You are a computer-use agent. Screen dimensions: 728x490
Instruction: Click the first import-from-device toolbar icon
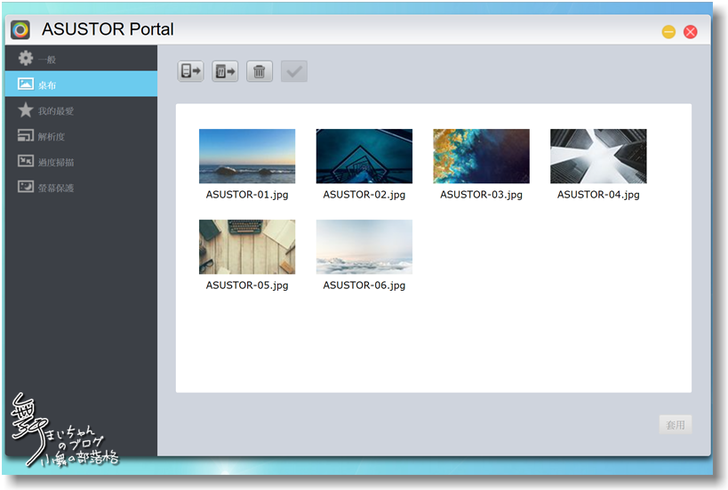(190, 71)
